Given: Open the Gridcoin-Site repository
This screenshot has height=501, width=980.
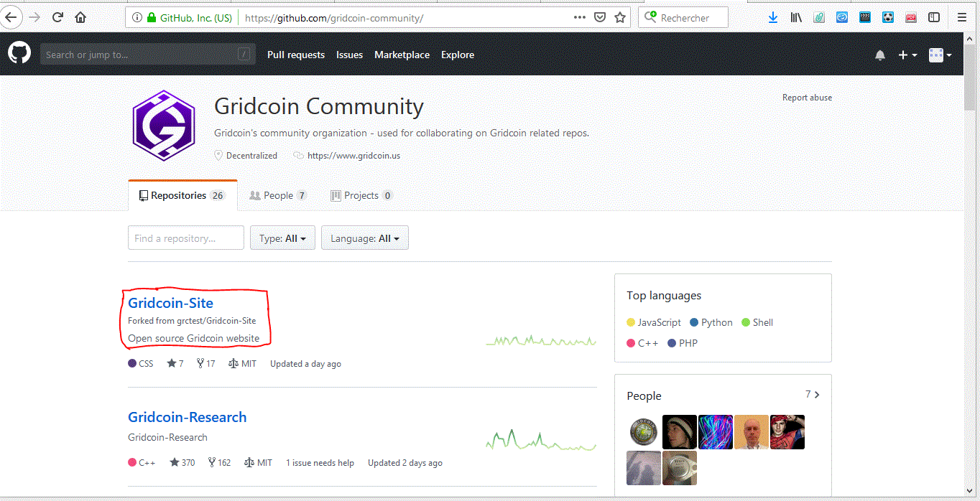Looking at the screenshot, I should click(170, 303).
